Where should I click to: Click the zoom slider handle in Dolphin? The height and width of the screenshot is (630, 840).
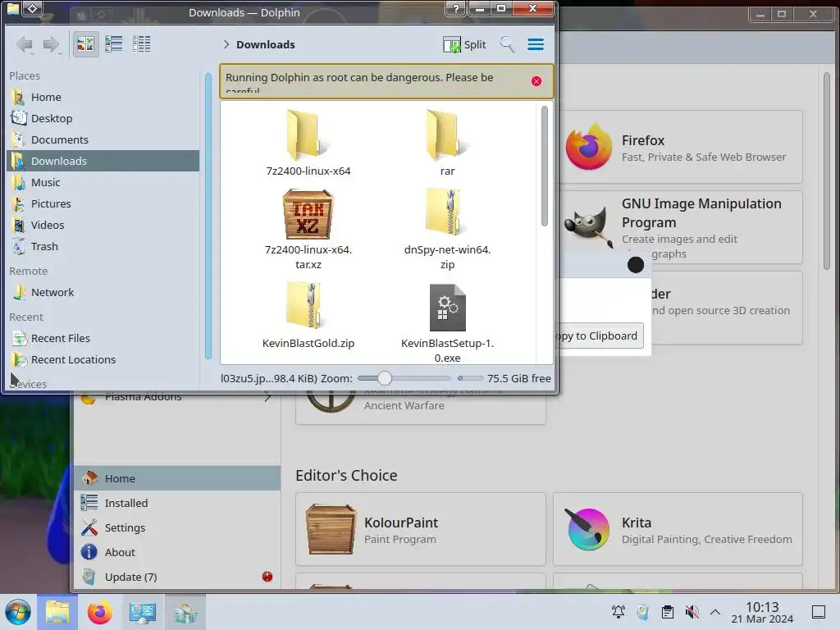click(384, 378)
